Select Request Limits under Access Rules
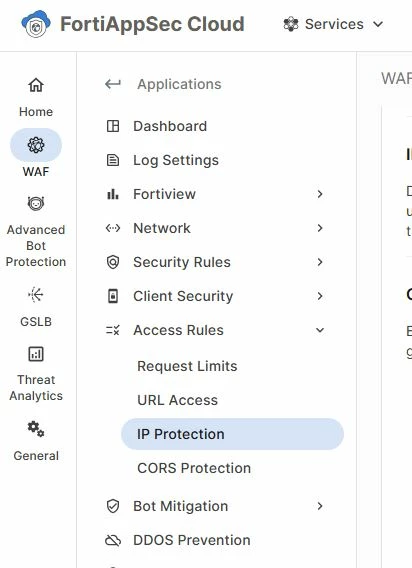The height and width of the screenshot is (568, 412). 187,366
